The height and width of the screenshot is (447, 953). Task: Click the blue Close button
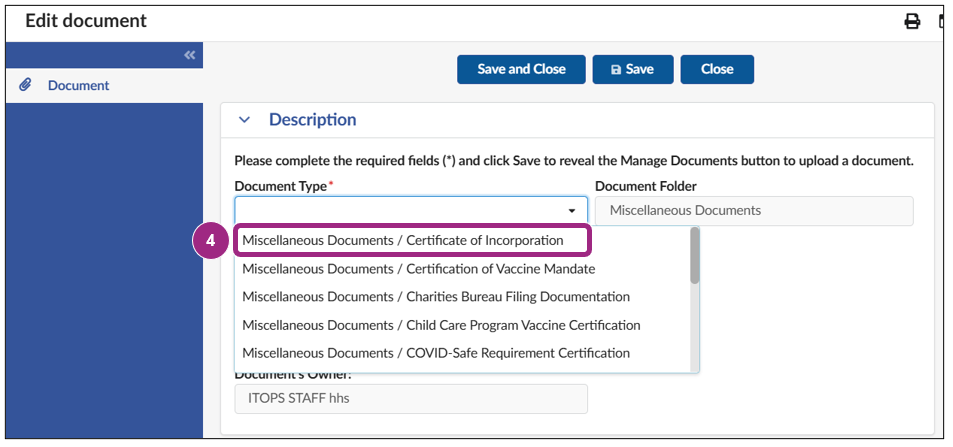coord(716,69)
